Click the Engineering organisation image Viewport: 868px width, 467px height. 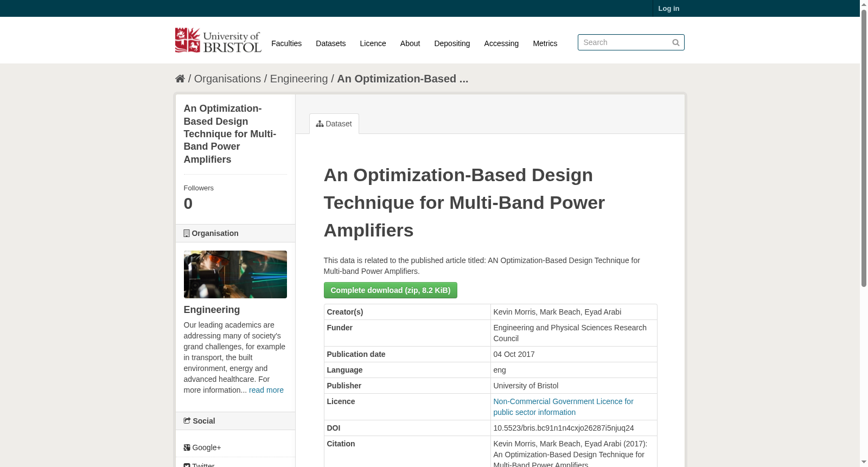click(235, 274)
